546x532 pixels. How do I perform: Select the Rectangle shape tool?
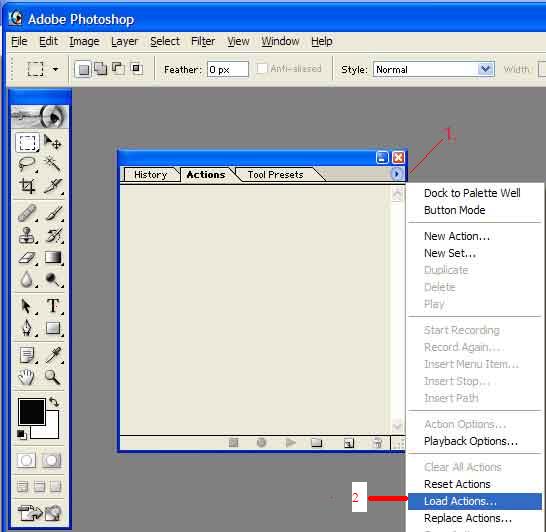pos(53,328)
